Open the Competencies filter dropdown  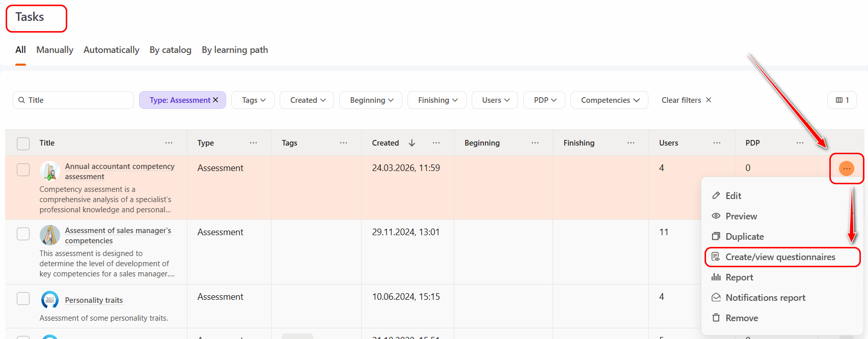pyautogui.click(x=609, y=100)
